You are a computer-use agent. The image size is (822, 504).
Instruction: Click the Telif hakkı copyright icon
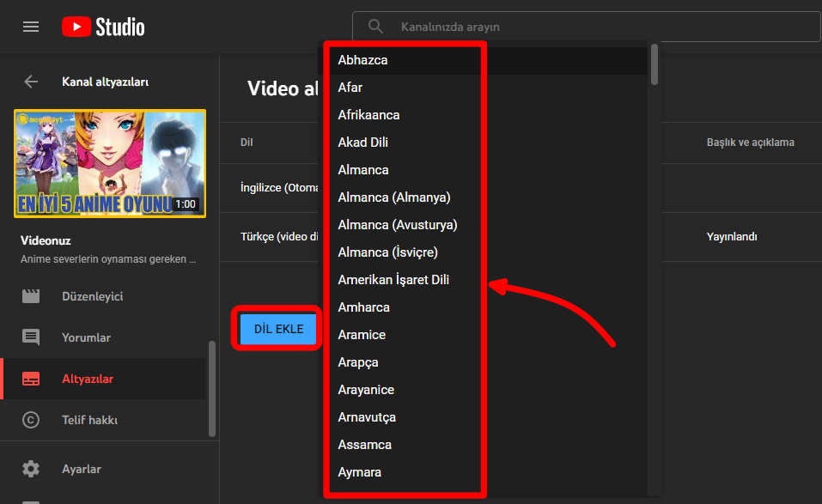click(31, 420)
